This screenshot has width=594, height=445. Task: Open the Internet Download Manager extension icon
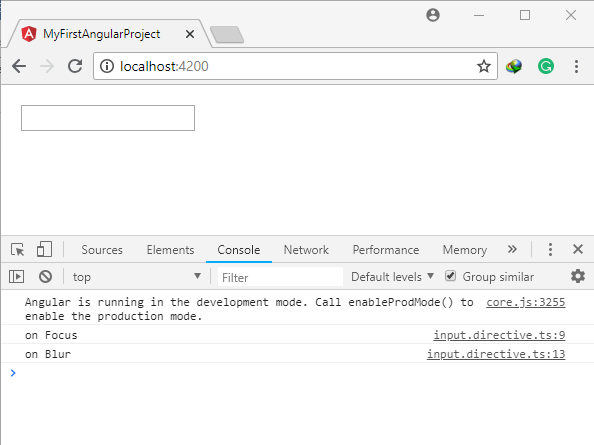[x=514, y=66]
